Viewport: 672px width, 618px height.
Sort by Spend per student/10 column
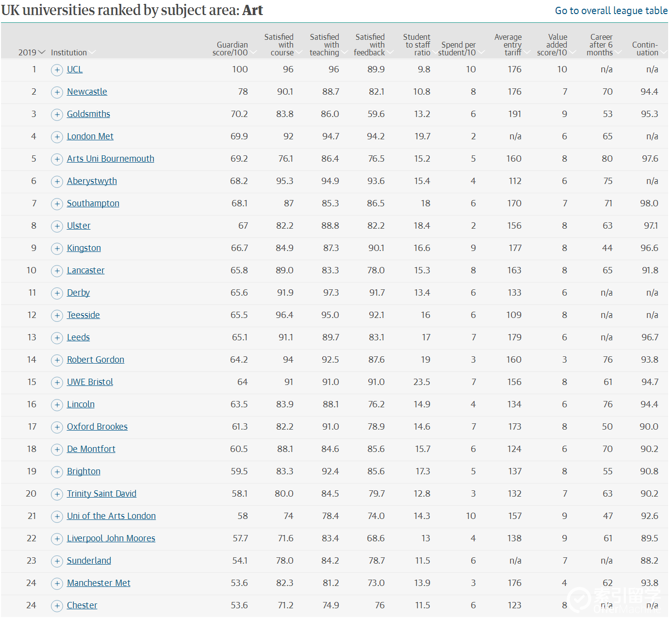click(x=461, y=49)
